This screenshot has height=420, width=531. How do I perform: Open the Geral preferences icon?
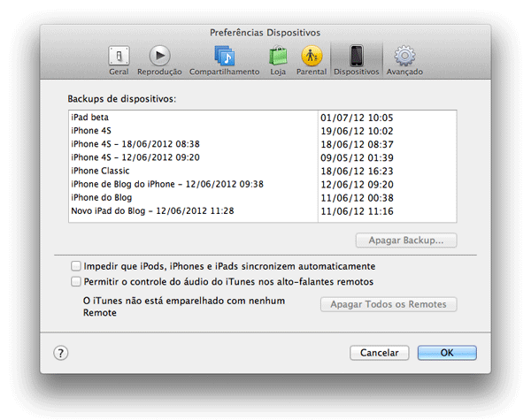(119, 60)
